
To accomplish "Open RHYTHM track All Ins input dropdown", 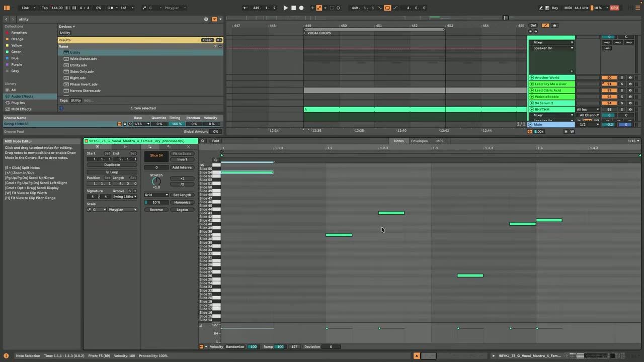I will pos(588,109).
